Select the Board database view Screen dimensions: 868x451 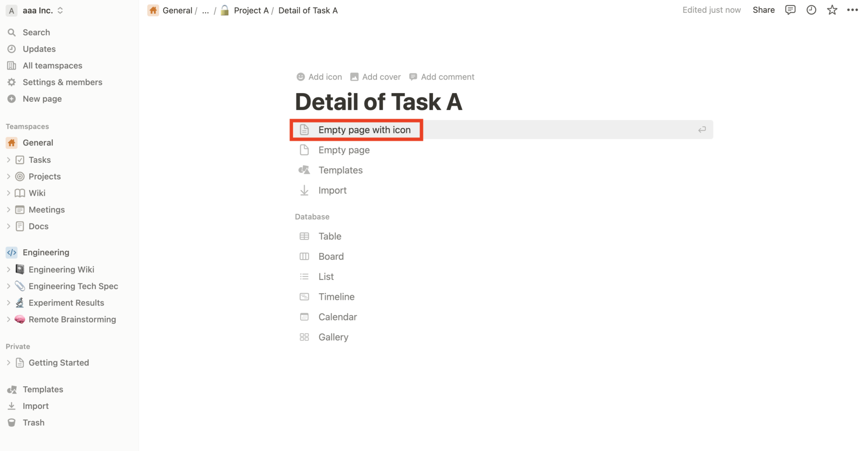331,256
